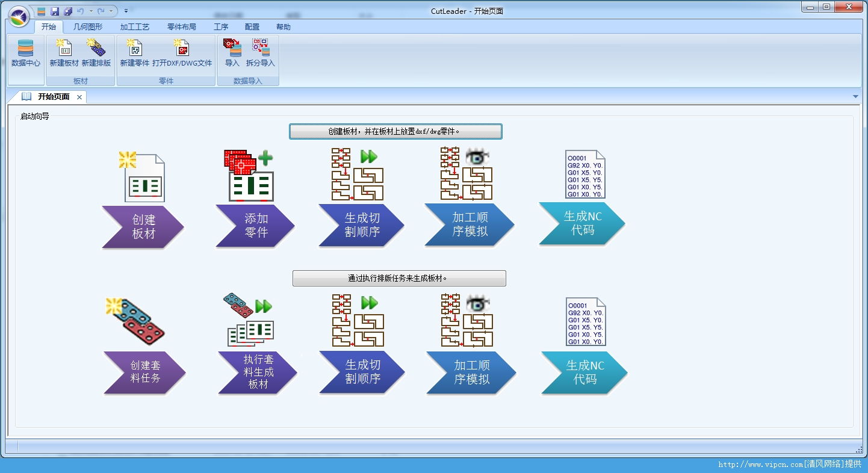Click the 导入 (Import) icon
The width and height of the screenshot is (868, 473).
pyautogui.click(x=232, y=54)
